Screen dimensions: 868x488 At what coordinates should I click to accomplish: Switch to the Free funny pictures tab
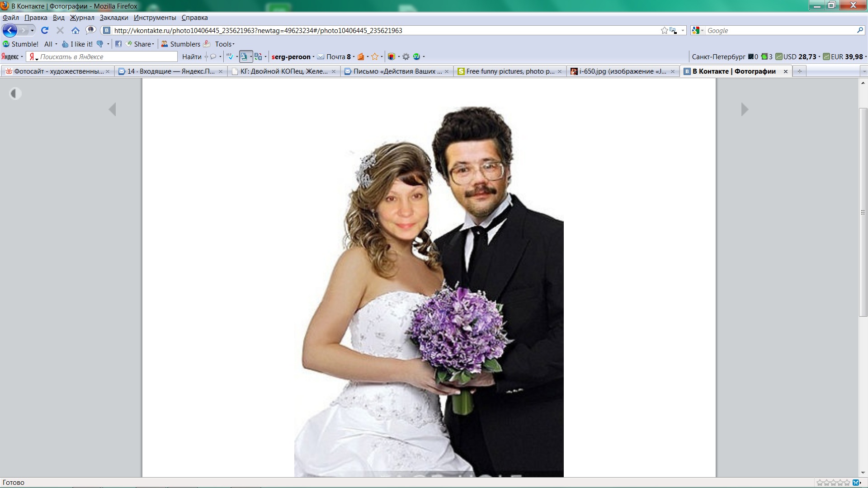tap(509, 71)
